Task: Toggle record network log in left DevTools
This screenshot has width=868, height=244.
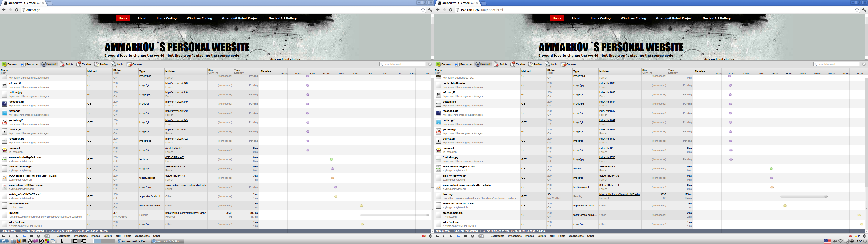Action: (x=31, y=236)
